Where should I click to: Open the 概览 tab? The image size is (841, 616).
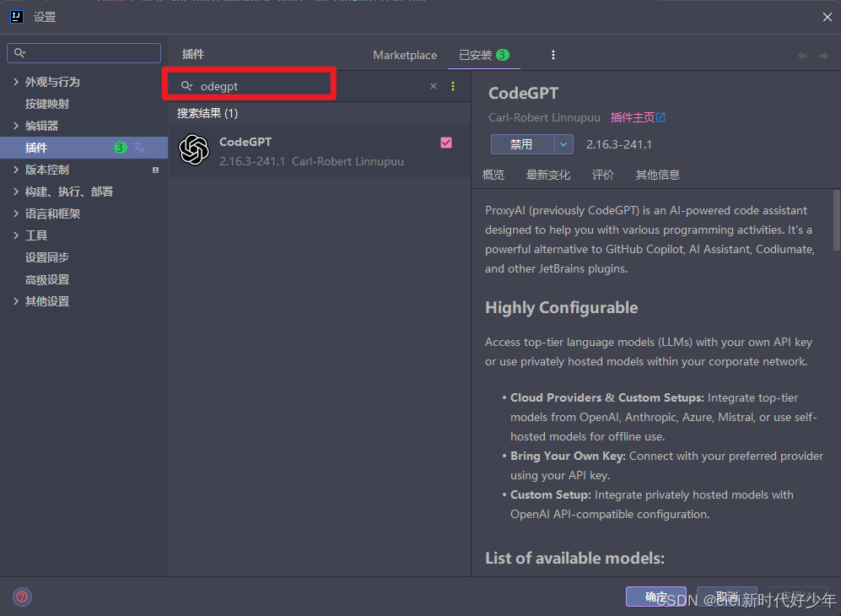click(493, 175)
